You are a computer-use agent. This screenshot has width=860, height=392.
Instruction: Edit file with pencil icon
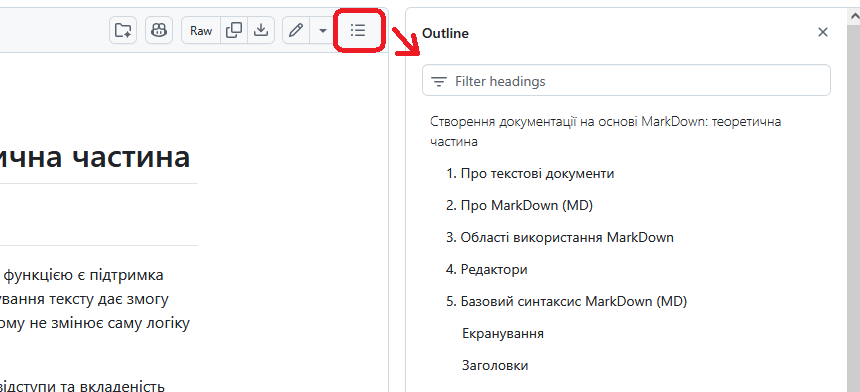pos(296,30)
